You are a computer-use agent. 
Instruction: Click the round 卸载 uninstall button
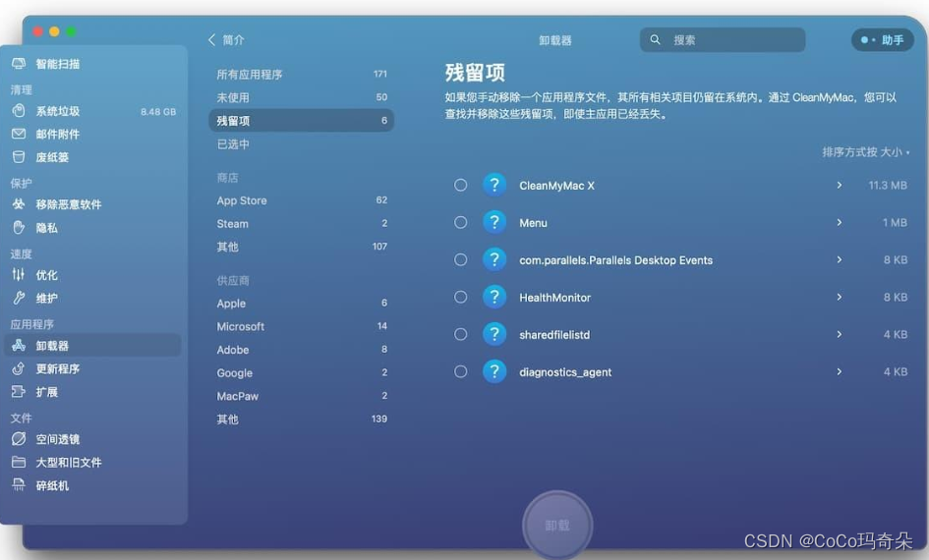pyautogui.click(x=557, y=525)
